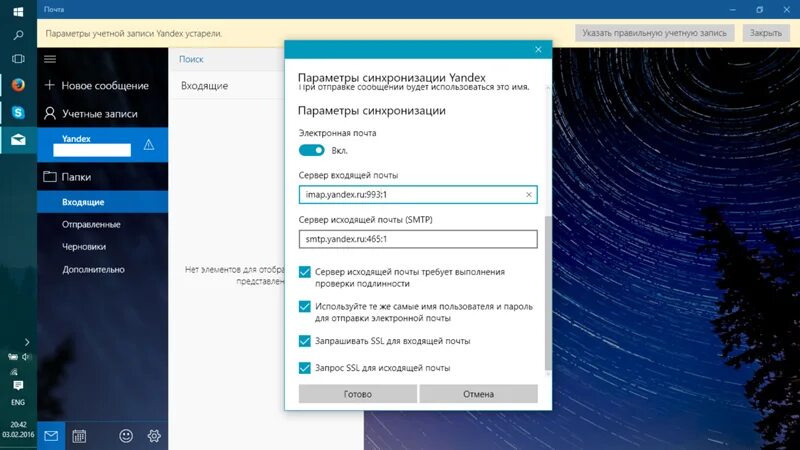800x450 pixels.
Task: Open the battery tray icon
Action: coord(13,357)
